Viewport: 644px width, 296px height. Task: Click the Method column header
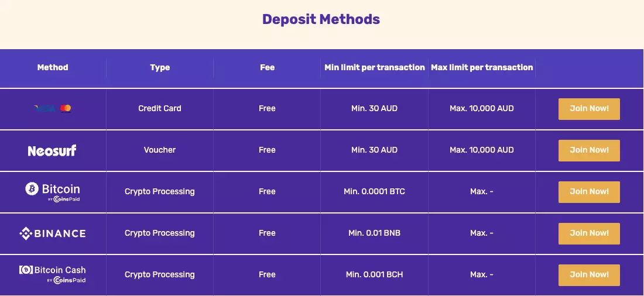click(53, 67)
